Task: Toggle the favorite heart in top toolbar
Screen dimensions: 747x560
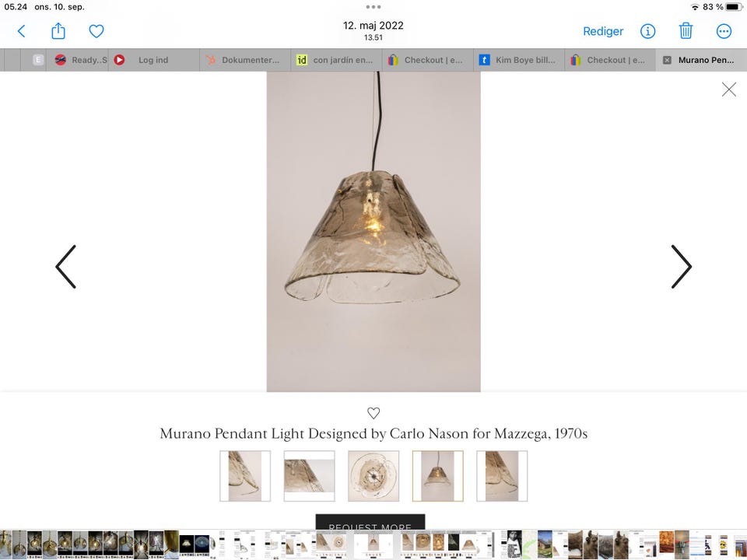Action: (x=96, y=31)
